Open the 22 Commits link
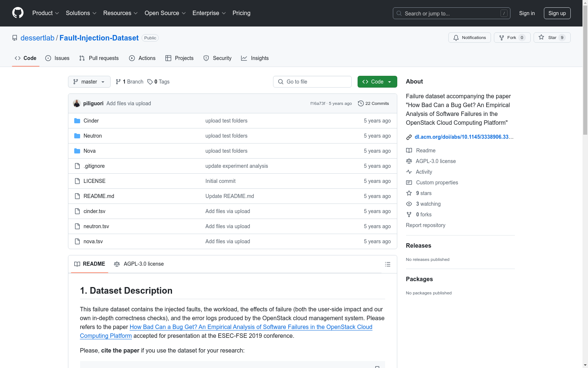Screen dimensions: 588x368 coord(373,103)
